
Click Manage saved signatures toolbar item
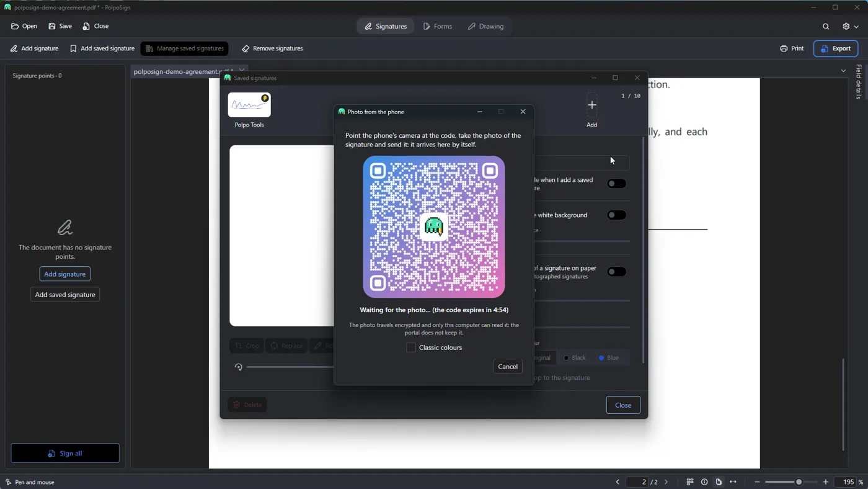(185, 48)
